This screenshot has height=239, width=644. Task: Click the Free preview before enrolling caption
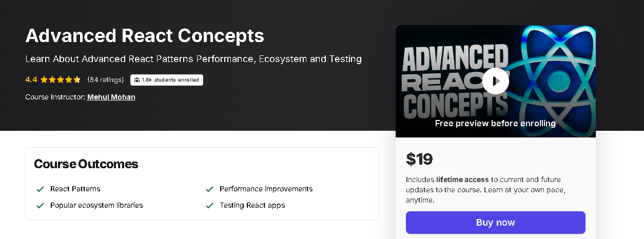click(x=495, y=123)
